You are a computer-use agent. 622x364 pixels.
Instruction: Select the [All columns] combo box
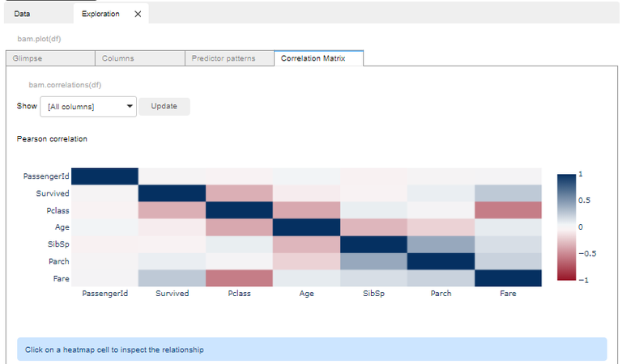point(88,107)
